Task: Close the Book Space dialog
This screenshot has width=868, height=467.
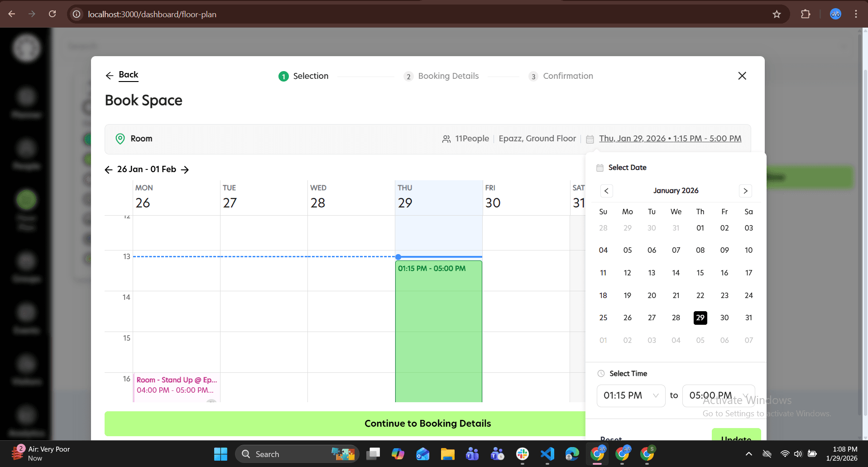Action: pyautogui.click(x=742, y=76)
